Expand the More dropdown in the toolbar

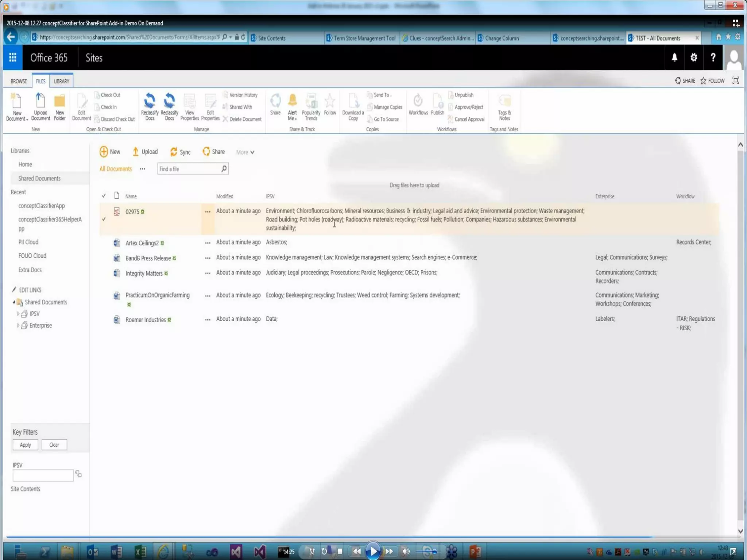pos(245,152)
